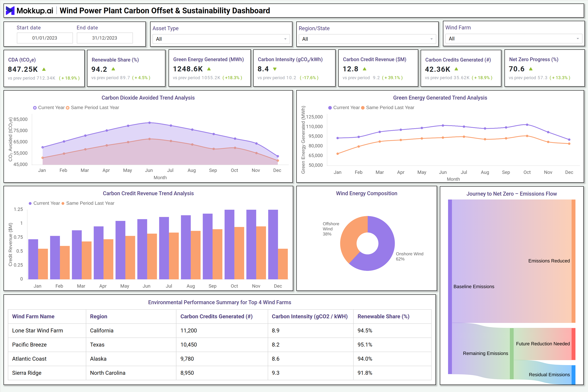Click Green Energy Generated up-trend arrow
The image size is (588, 392).
(x=209, y=69)
